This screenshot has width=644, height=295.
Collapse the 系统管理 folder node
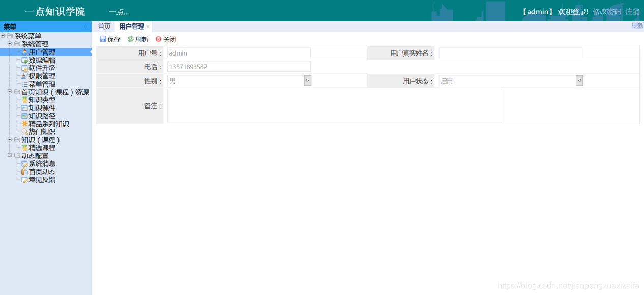10,44
